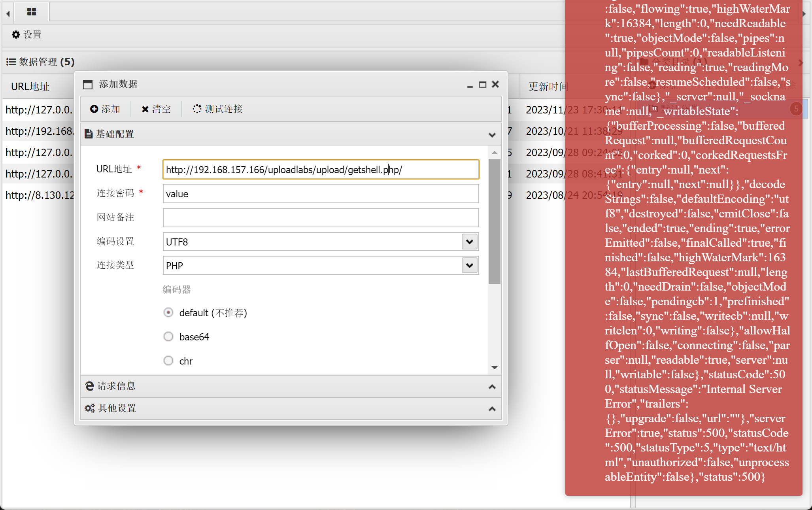This screenshot has width=812, height=510.
Task: Open the 编码设置 UTF8 dropdown
Action: (x=469, y=242)
